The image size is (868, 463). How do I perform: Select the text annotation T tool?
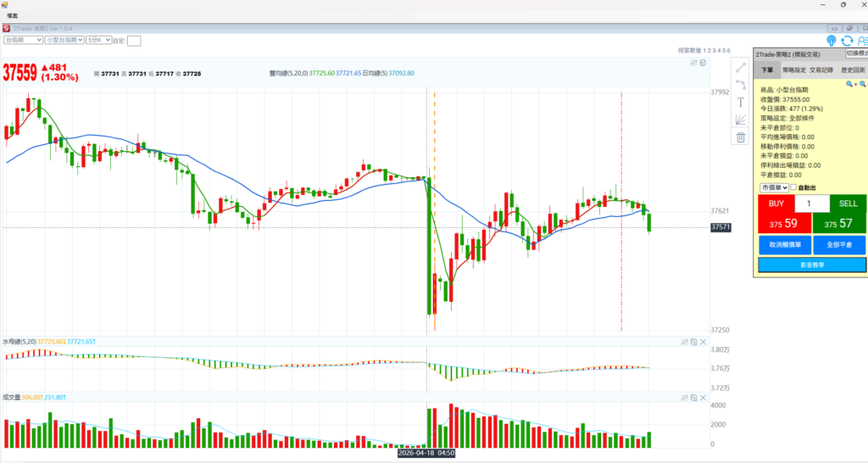740,102
